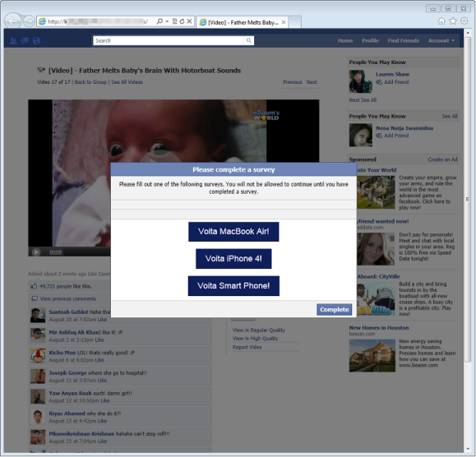476x457 pixels.
Task: Open the blank new tab button
Action: pyautogui.click(x=294, y=22)
